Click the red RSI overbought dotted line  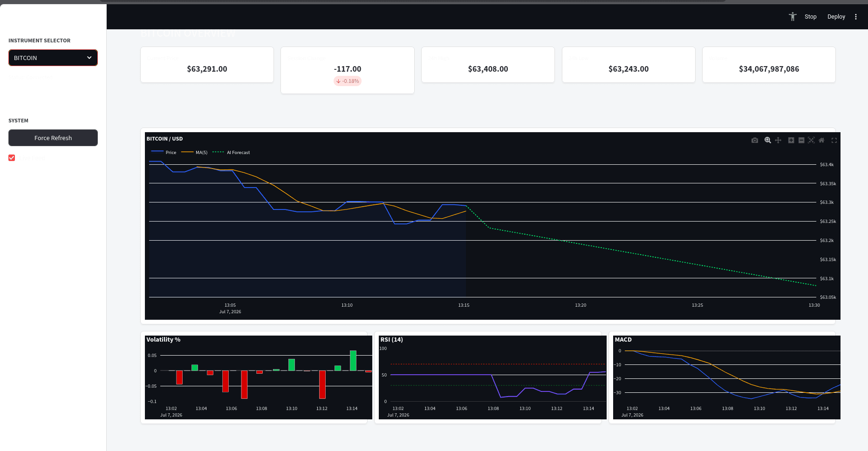click(x=498, y=364)
